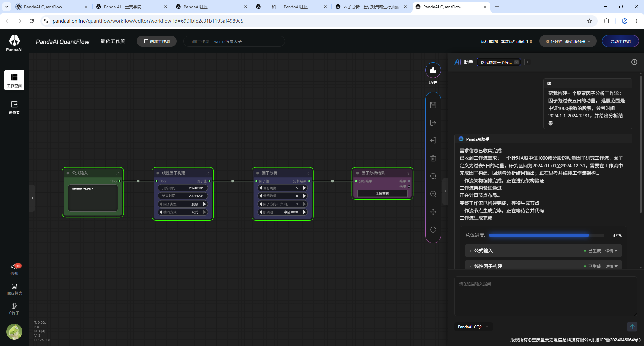This screenshot has width=644, height=346.
Task: Switch to the ——加一 - PandaAI社区 tab
Action: (291, 7)
